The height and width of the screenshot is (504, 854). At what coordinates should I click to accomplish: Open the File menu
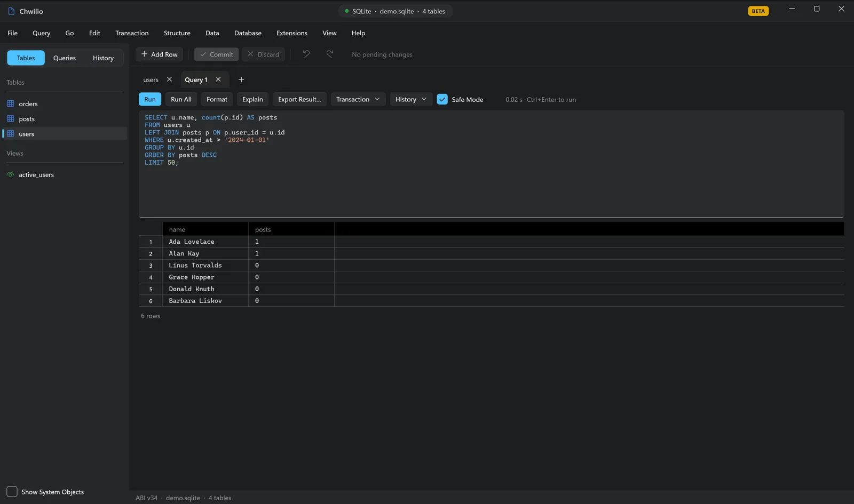[x=13, y=33]
